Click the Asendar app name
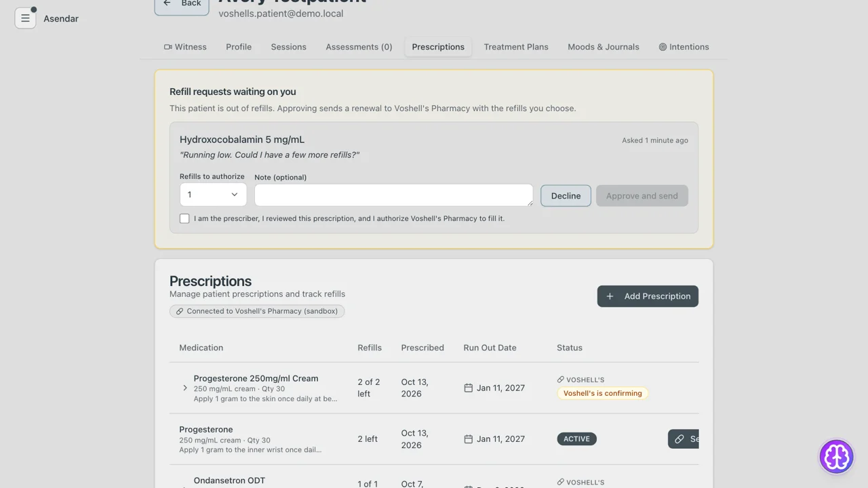 [61, 18]
